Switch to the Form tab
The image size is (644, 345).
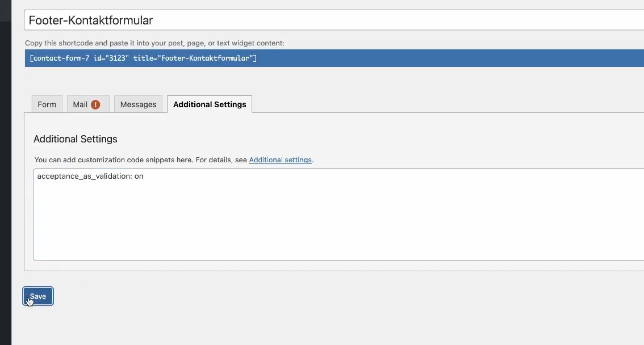pyautogui.click(x=47, y=104)
